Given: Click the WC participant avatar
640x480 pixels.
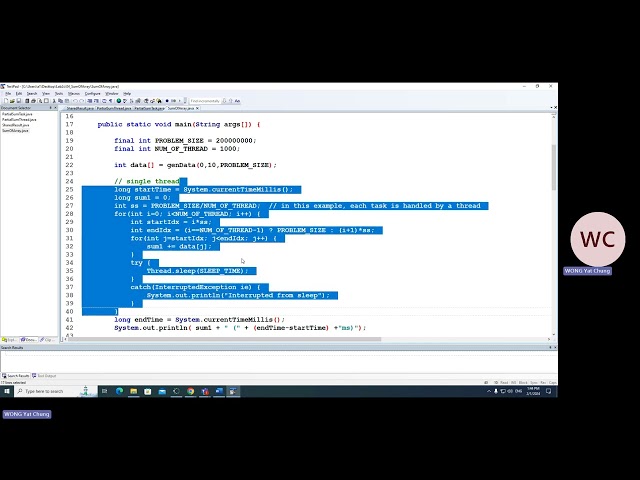Looking at the screenshot, I should coord(598,239).
